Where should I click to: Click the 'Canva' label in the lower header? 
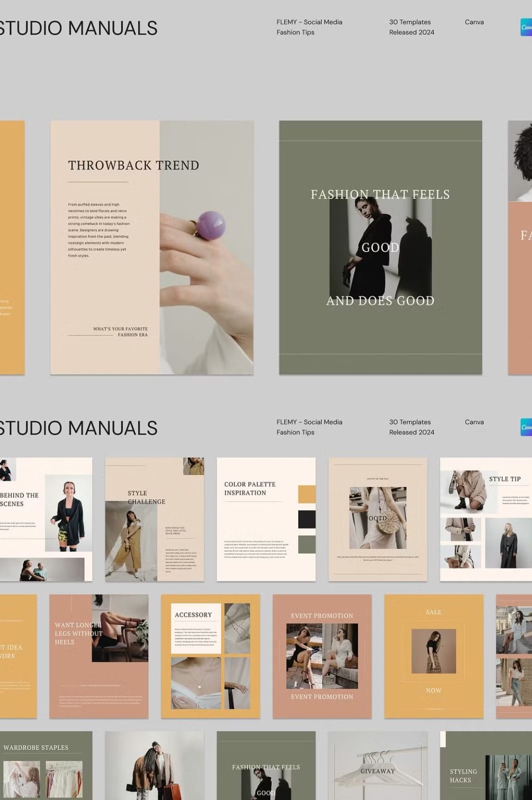point(474,422)
